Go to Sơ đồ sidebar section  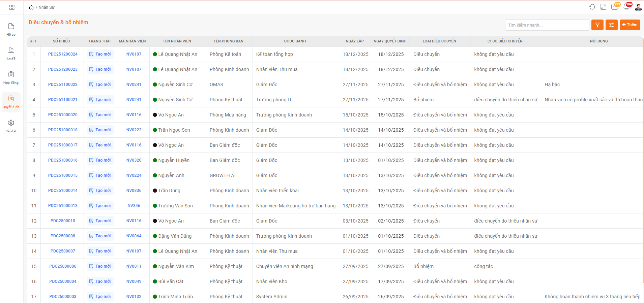coord(11,54)
